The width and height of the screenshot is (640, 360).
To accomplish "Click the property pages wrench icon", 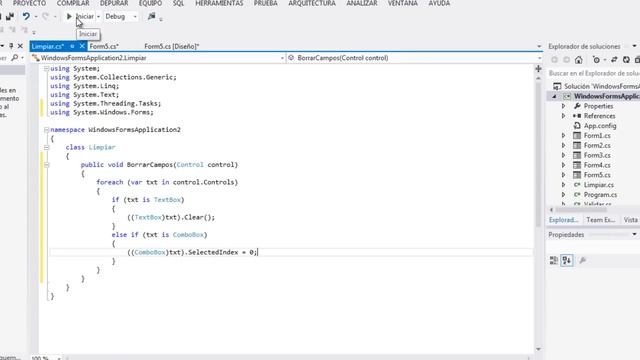I will [582, 260].
